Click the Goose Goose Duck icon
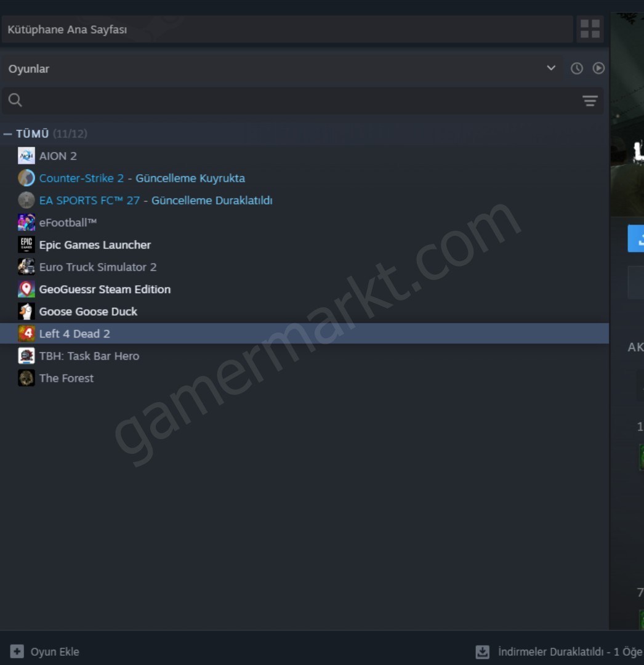Image resolution: width=644 pixels, height=665 pixels. coord(26,312)
